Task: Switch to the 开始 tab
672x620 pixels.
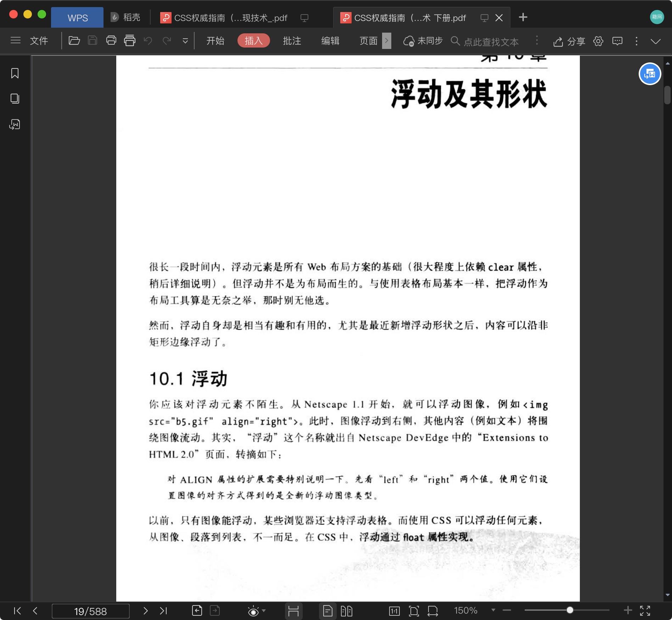Action: [215, 40]
